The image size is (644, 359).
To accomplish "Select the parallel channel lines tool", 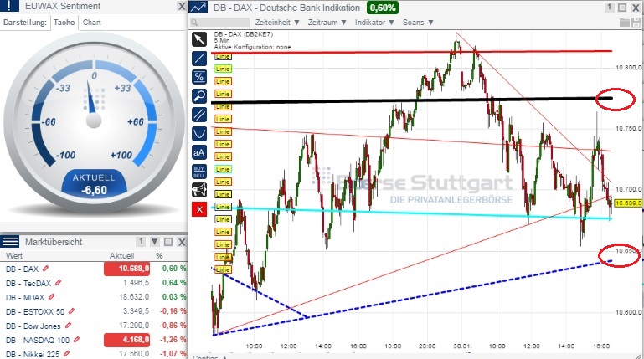I will [x=199, y=115].
